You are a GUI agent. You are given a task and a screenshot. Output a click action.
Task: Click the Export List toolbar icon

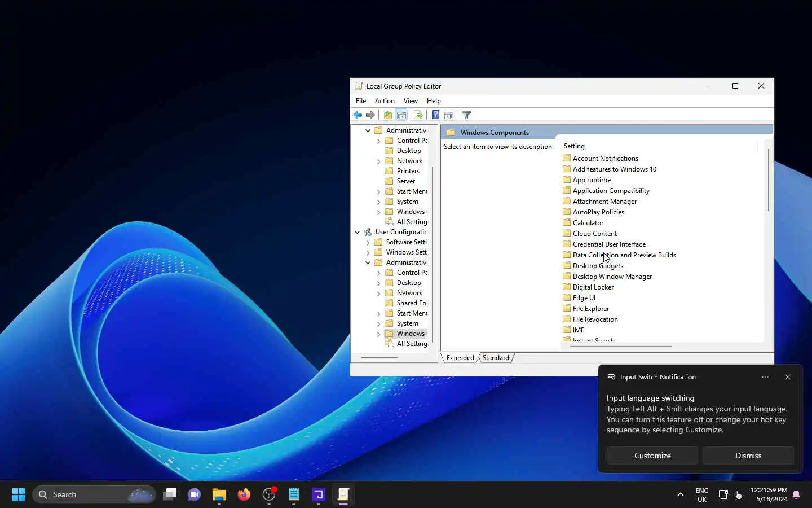pos(418,115)
